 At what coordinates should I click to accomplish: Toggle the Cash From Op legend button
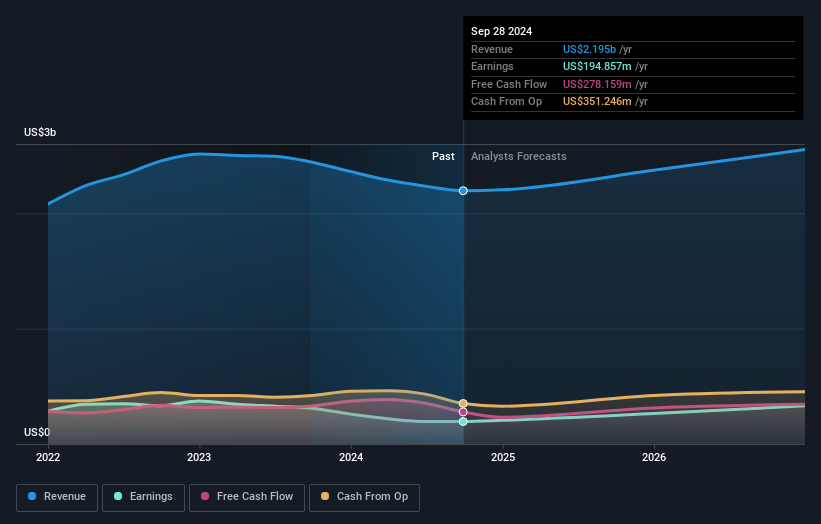pos(364,497)
